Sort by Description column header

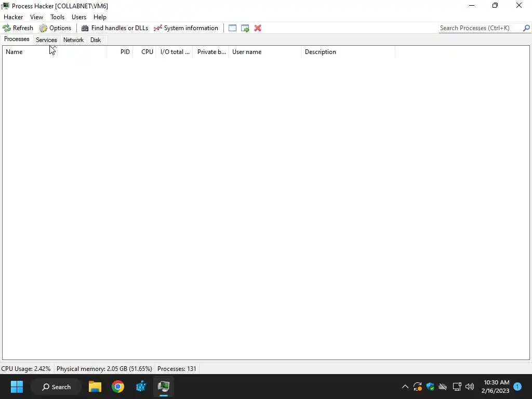tap(349, 52)
